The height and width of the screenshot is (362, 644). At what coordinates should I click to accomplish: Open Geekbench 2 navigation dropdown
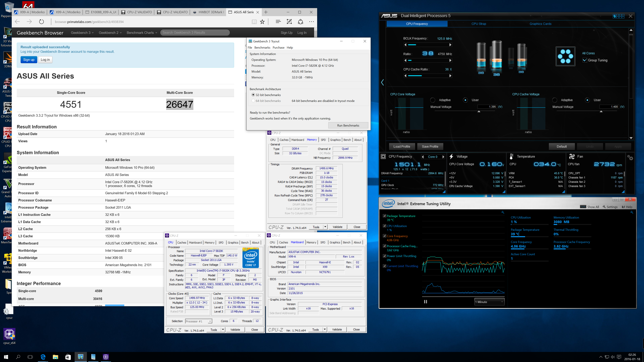110,33
